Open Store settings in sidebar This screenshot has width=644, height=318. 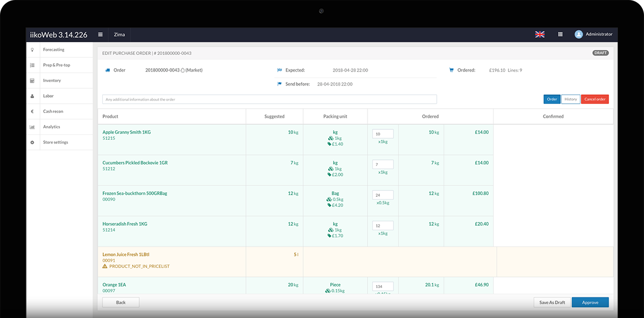click(56, 143)
